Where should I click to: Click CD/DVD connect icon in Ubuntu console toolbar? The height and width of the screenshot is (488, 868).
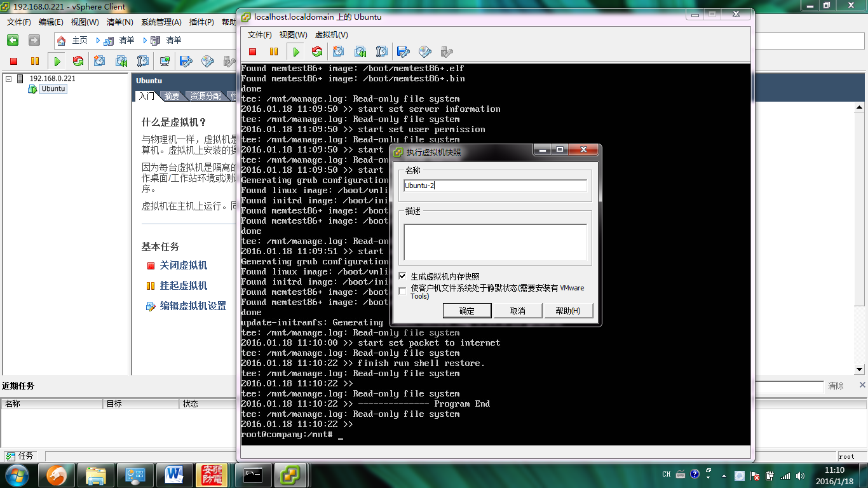[425, 51]
